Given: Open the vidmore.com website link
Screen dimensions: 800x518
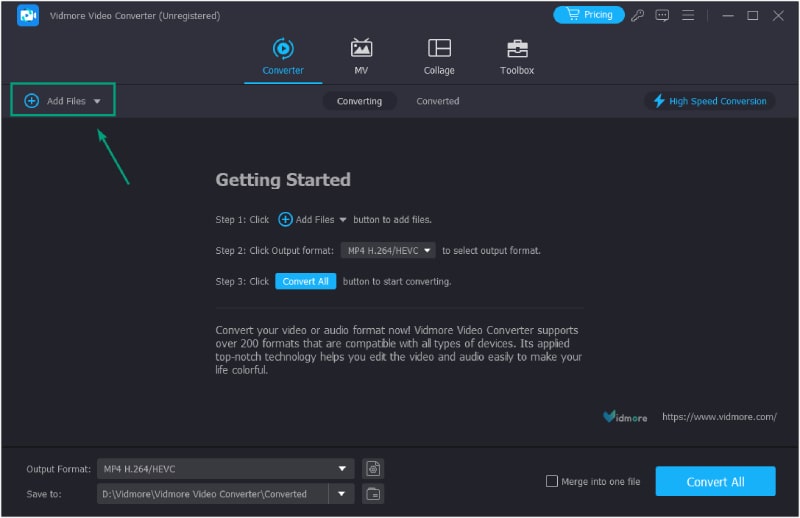Looking at the screenshot, I should click(718, 416).
